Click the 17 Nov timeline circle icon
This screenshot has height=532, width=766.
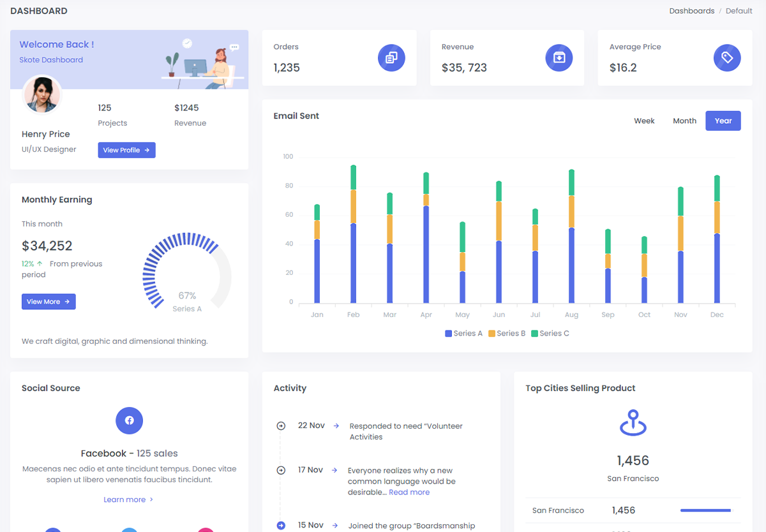click(x=281, y=470)
